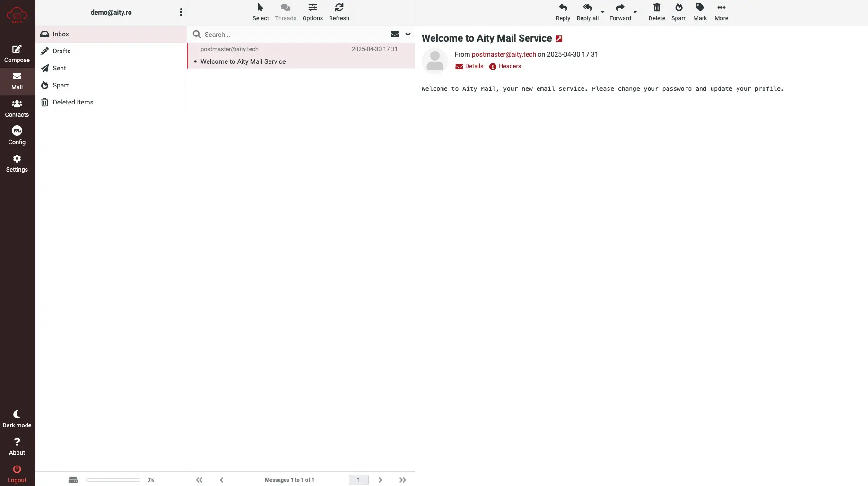Expand Reply all options arrow
Viewport: 868px width, 486px height.
coord(602,12)
